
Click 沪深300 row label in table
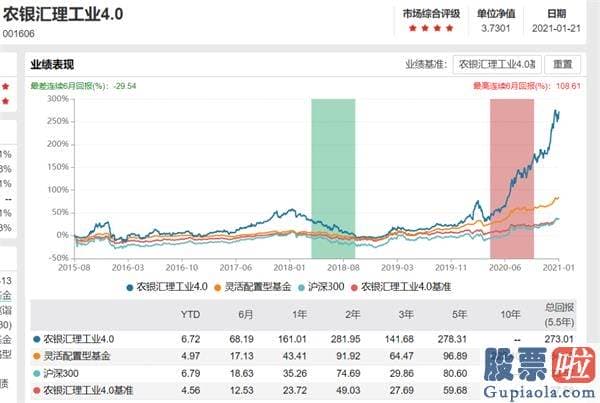(60, 373)
